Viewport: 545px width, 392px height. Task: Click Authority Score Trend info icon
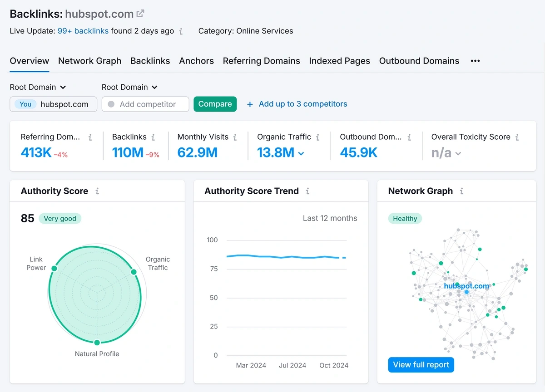pyautogui.click(x=307, y=191)
